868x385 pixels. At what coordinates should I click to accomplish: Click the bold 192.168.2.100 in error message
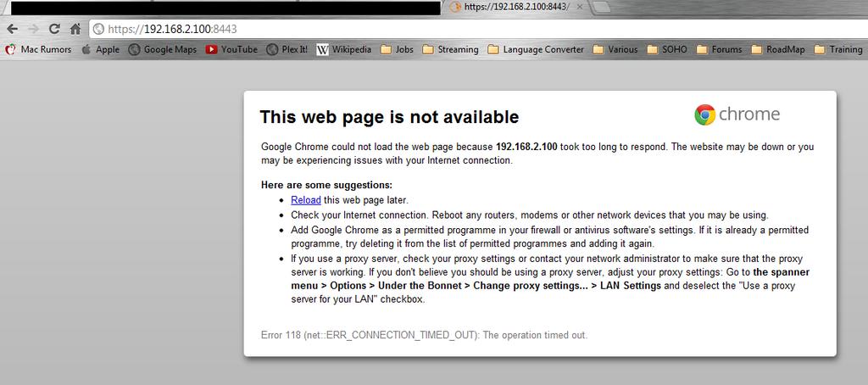[x=526, y=147]
